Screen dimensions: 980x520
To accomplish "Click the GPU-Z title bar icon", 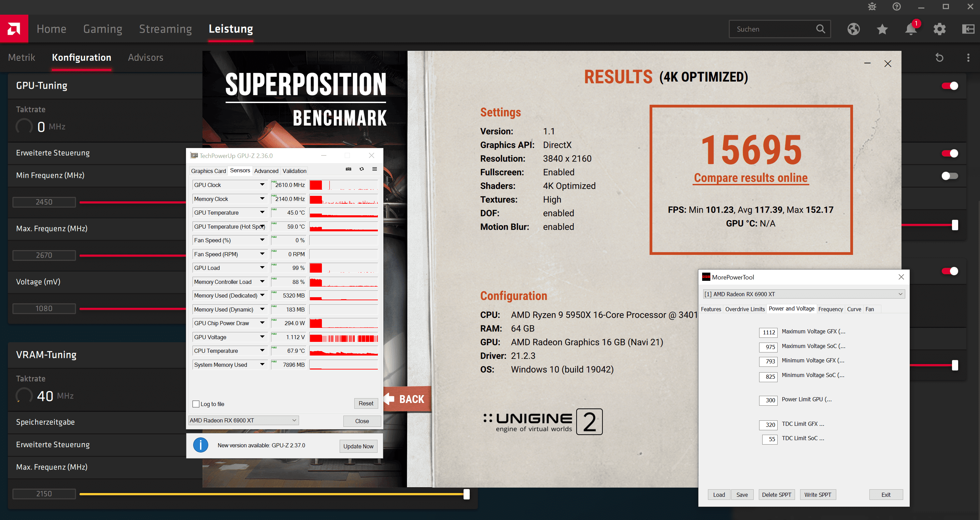I will coord(194,156).
